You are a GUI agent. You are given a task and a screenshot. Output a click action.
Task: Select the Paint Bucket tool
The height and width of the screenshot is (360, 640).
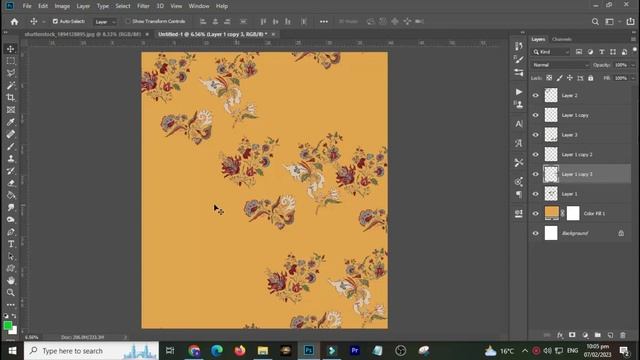click(11, 195)
